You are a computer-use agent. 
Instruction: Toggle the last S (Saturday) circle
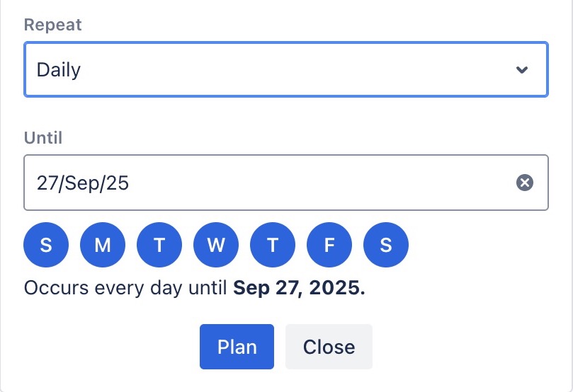(386, 246)
